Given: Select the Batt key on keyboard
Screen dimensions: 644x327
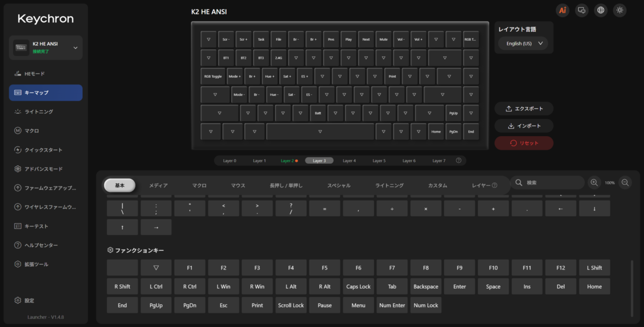Looking at the screenshot, I should tap(318, 113).
